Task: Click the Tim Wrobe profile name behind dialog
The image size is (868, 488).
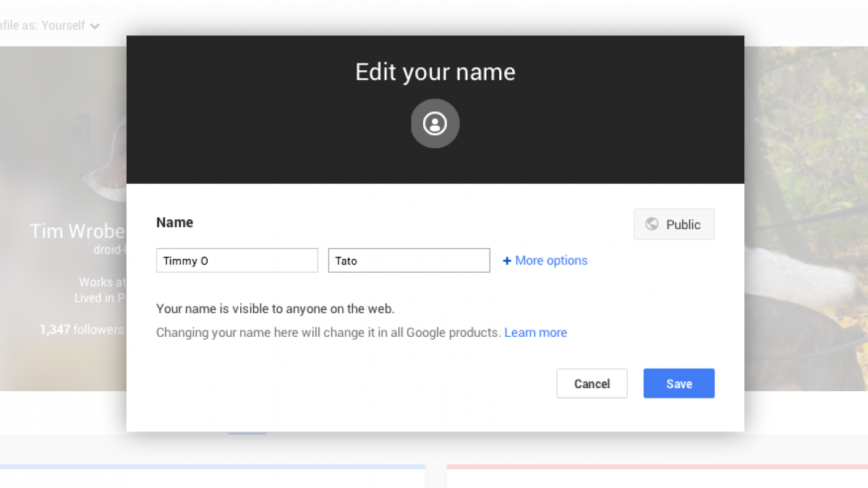Action: coord(77,231)
